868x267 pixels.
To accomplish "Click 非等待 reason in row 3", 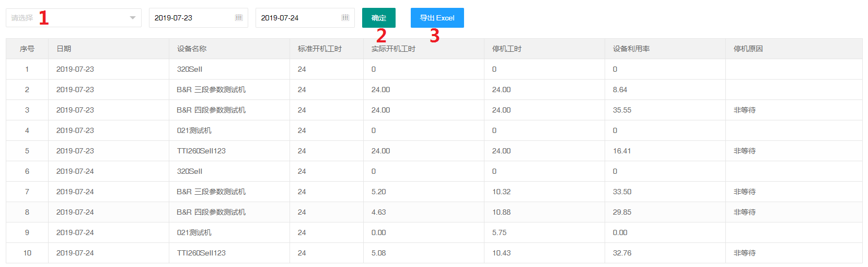I will (745, 110).
